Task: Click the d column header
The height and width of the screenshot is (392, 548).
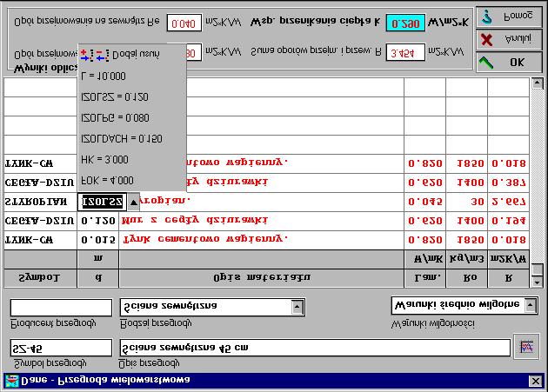Action: (97, 278)
